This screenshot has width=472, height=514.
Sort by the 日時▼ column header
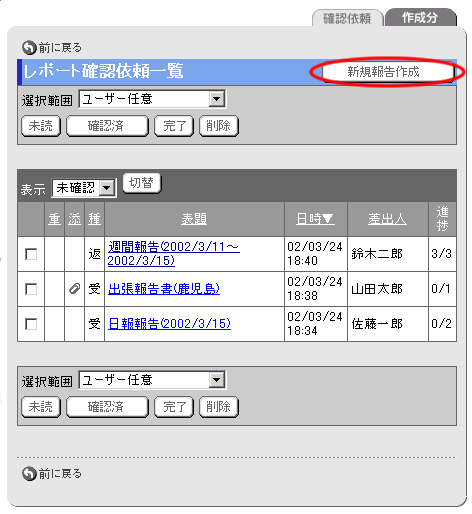(315, 219)
